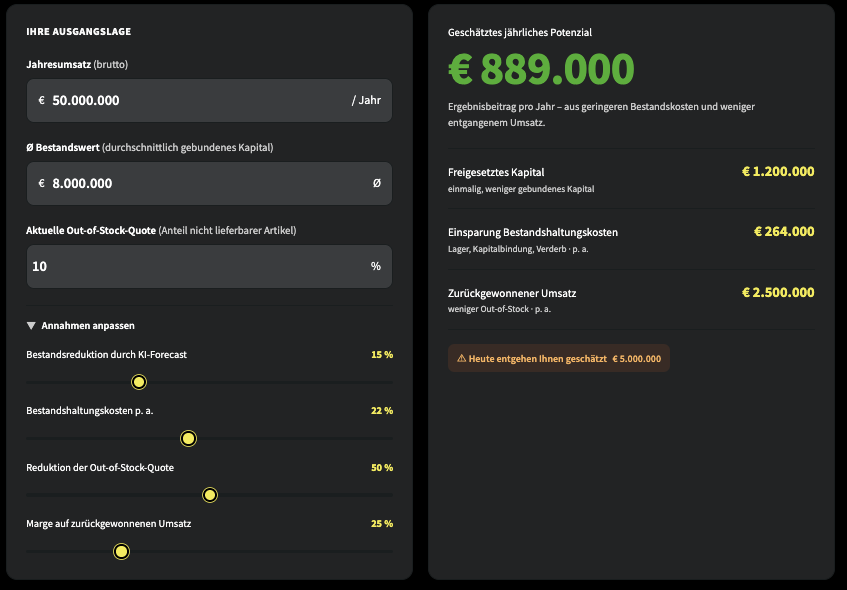Click the '€ 5.000.000' amount in the warning banner
Screen dimensions: 847x590
click(x=636, y=359)
